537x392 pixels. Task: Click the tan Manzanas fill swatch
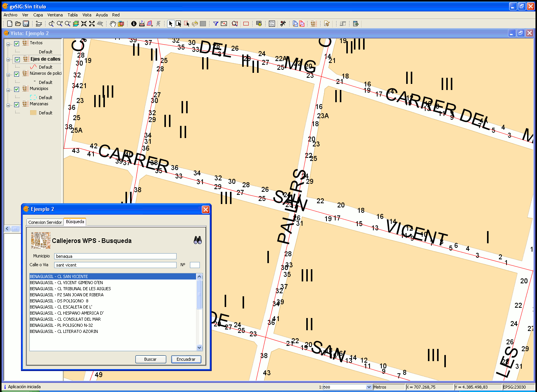[x=34, y=113]
